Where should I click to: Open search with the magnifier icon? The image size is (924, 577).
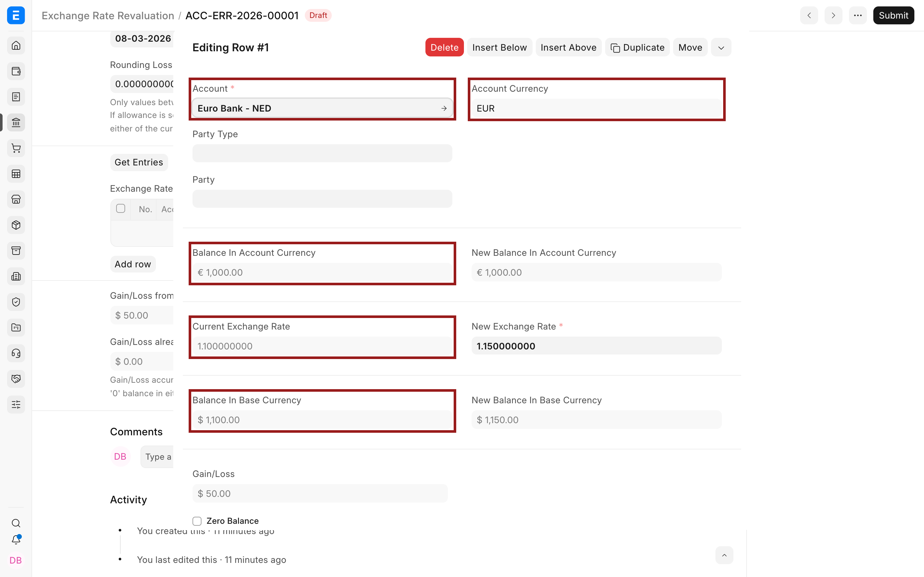point(16,523)
